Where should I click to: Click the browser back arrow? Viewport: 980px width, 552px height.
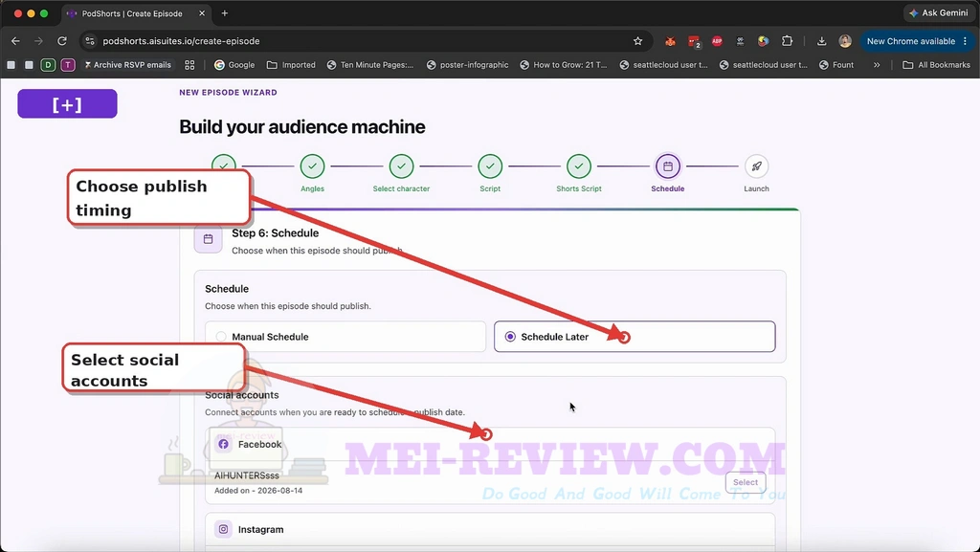pos(15,41)
